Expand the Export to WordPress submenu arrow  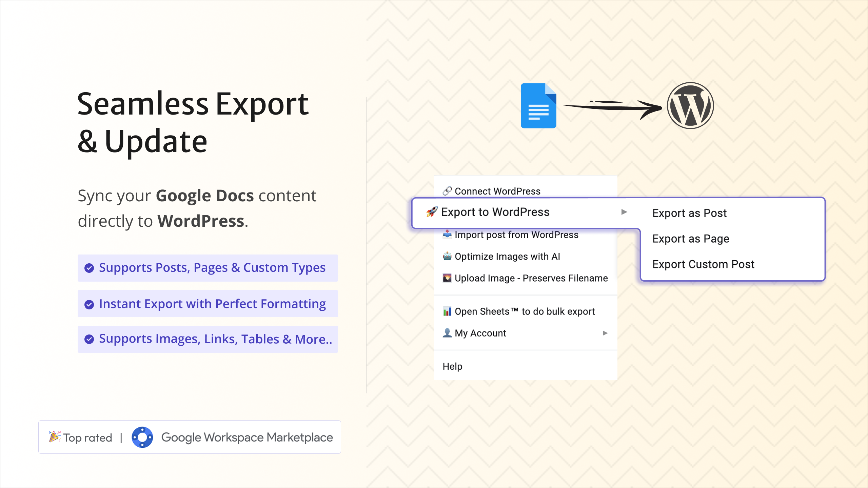[624, 212]
